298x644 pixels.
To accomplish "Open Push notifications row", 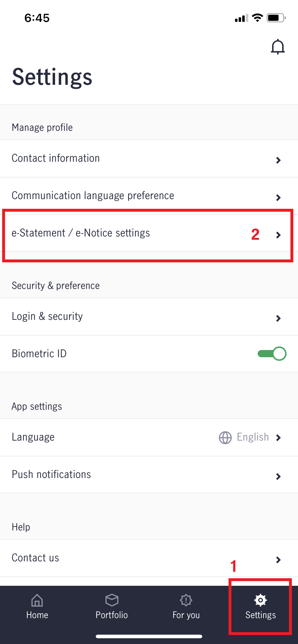I will pos(149,475).
